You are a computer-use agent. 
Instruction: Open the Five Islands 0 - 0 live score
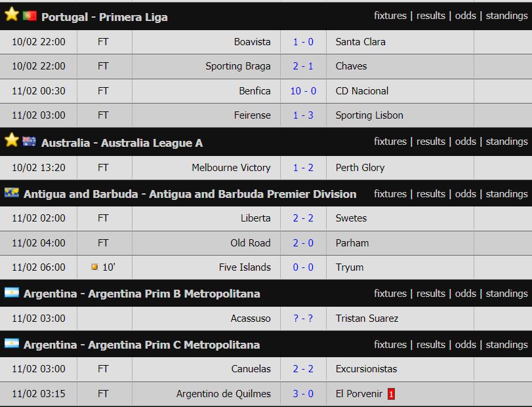click(303, 267)
